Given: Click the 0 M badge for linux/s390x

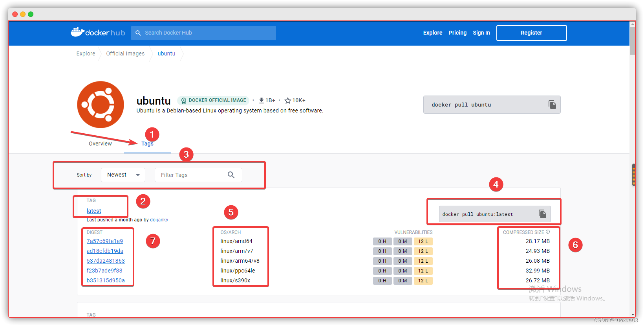Looking at the screenshot, I should pyautogui.click(x=402, y=281).
